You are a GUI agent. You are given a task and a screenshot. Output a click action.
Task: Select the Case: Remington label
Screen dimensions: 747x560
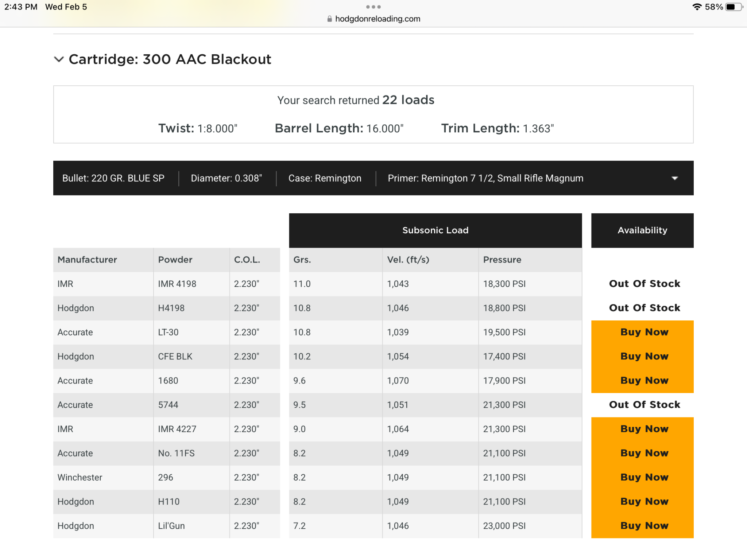(325, 178)
